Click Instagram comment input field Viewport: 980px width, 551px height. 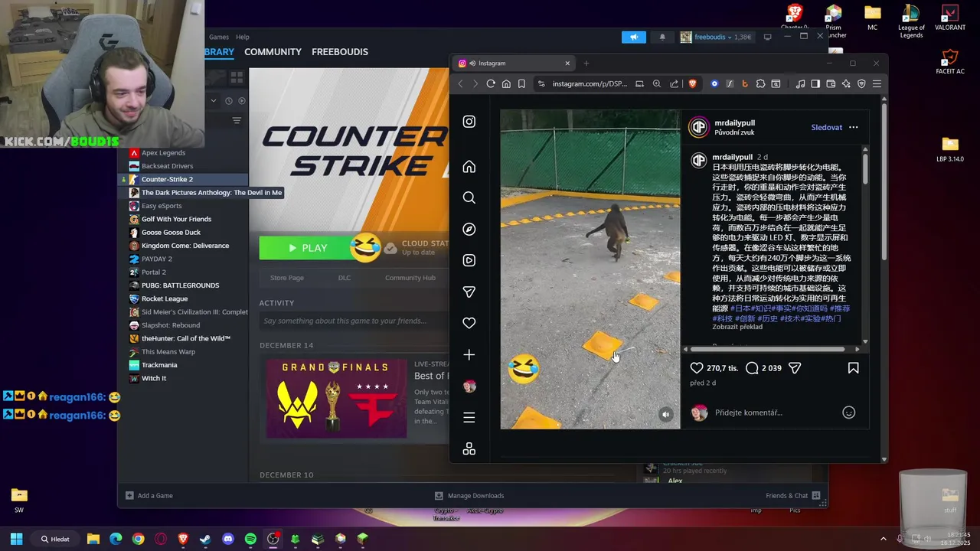773,412
